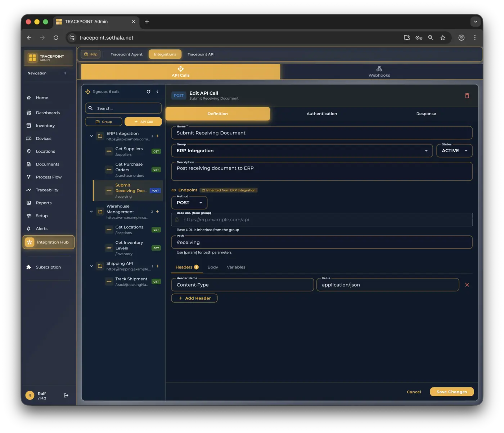Switch to the Body tab
Screen dimensions: 504x433
tap(213, 267)
